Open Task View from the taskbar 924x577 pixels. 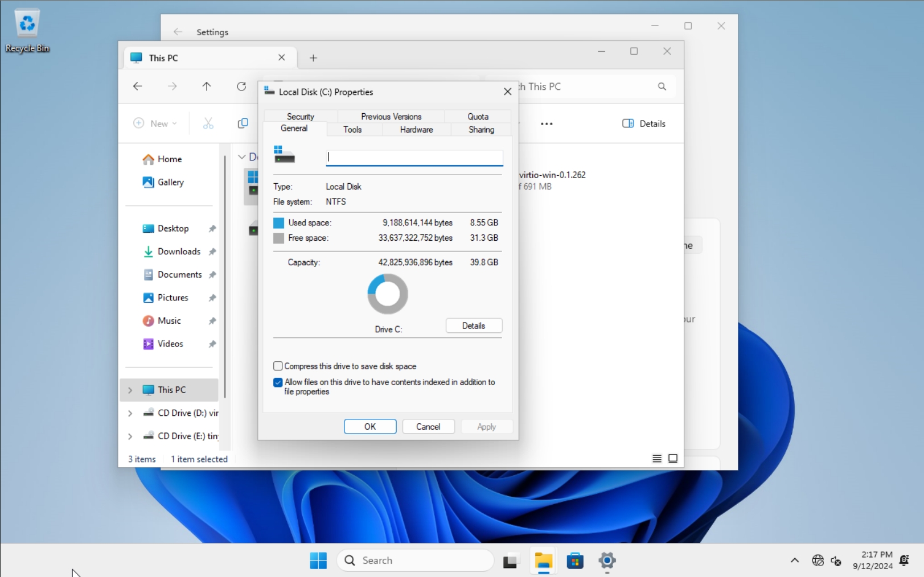511,561
